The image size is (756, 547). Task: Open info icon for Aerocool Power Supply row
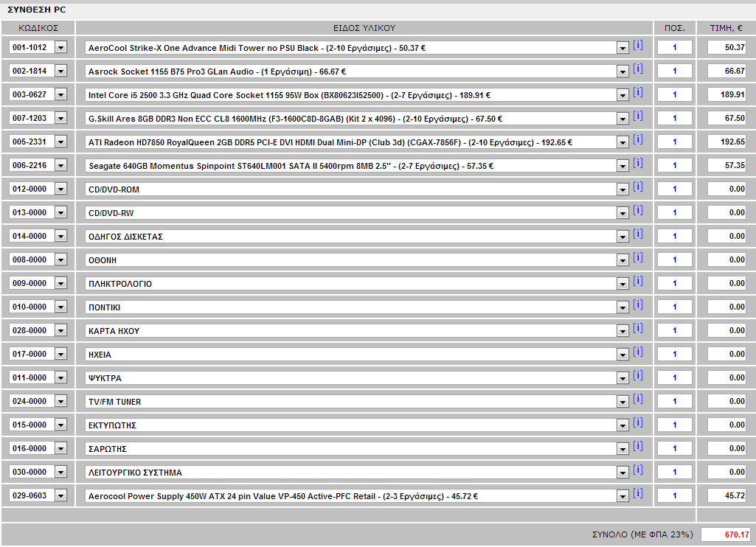tap(637, 493)
